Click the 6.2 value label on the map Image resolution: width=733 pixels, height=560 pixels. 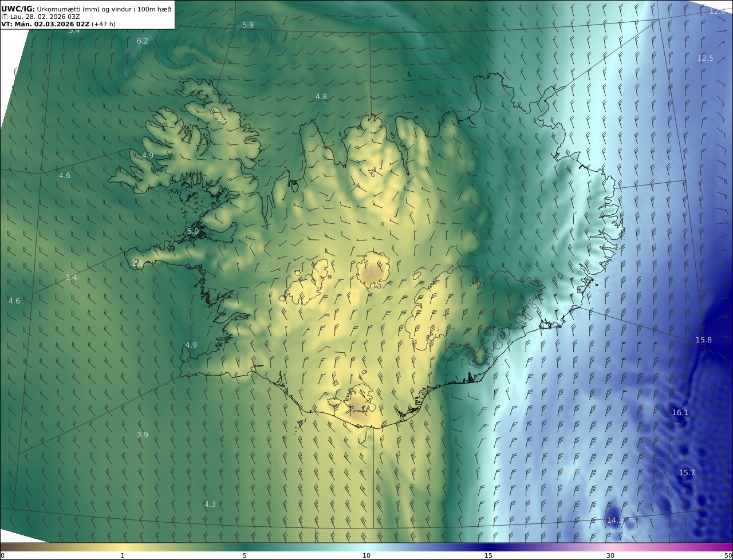pos(143,41)
